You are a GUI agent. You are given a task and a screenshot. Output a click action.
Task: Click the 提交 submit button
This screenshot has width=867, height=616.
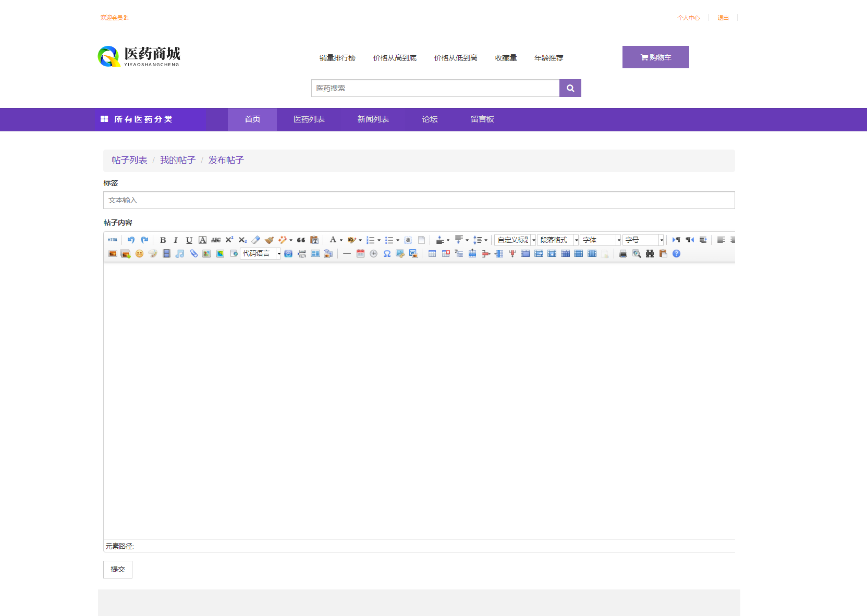click(117, 569)
